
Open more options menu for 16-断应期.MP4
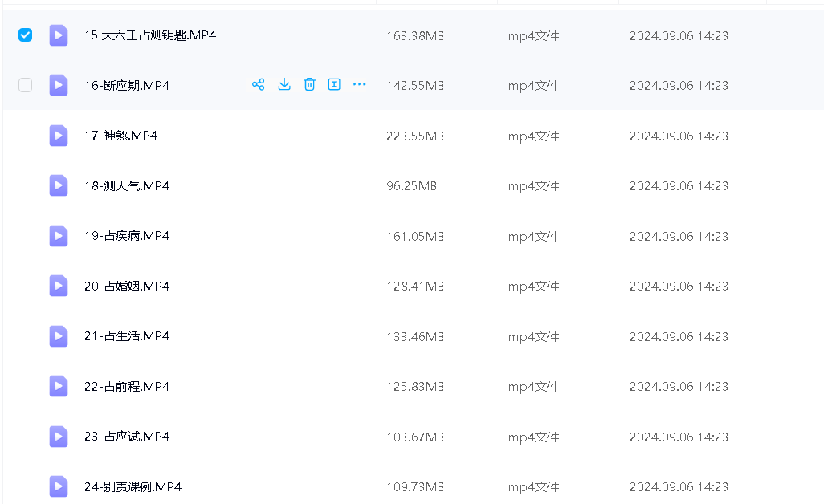pyautogui.click(x=360, y=84)
